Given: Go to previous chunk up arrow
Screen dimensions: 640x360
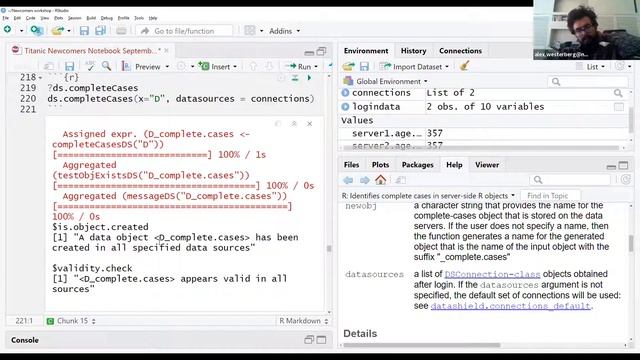Looking at the screenshot, I should pyautogui.click(x=253, y=66).
